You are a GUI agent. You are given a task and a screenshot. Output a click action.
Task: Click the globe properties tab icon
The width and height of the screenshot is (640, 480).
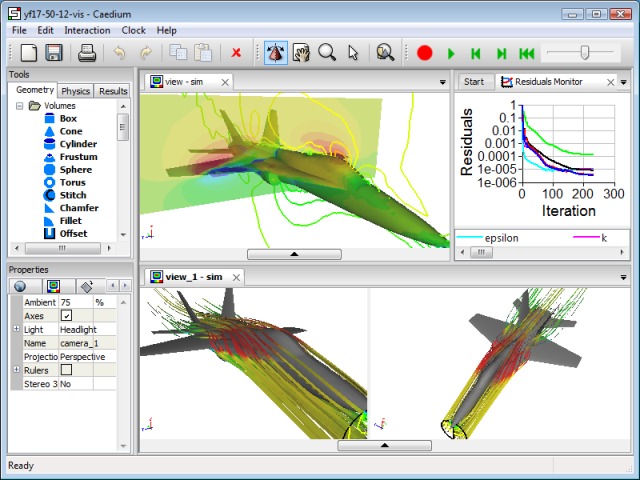tap(20, 286)
